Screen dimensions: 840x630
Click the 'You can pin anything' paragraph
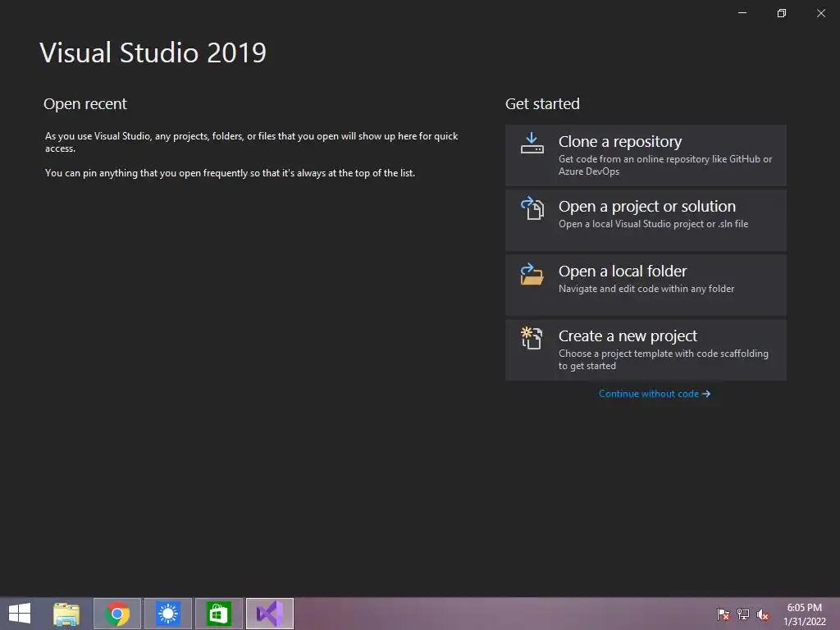click(x=230, y=173)
